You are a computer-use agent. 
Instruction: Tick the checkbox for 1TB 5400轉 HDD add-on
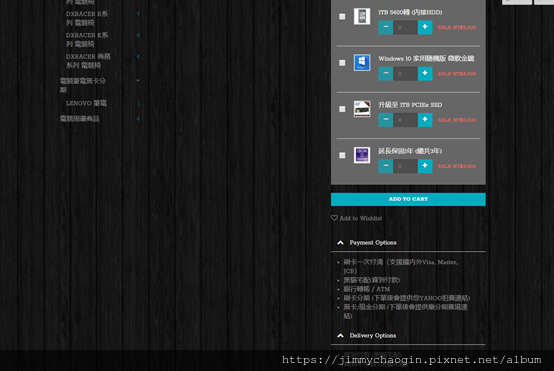click(342, 17)
